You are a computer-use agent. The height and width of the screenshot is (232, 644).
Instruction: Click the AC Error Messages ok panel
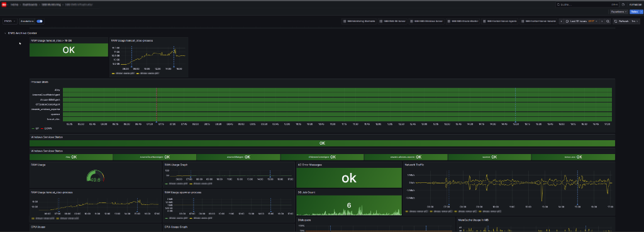pyautogui.click(x=349, y=178)
